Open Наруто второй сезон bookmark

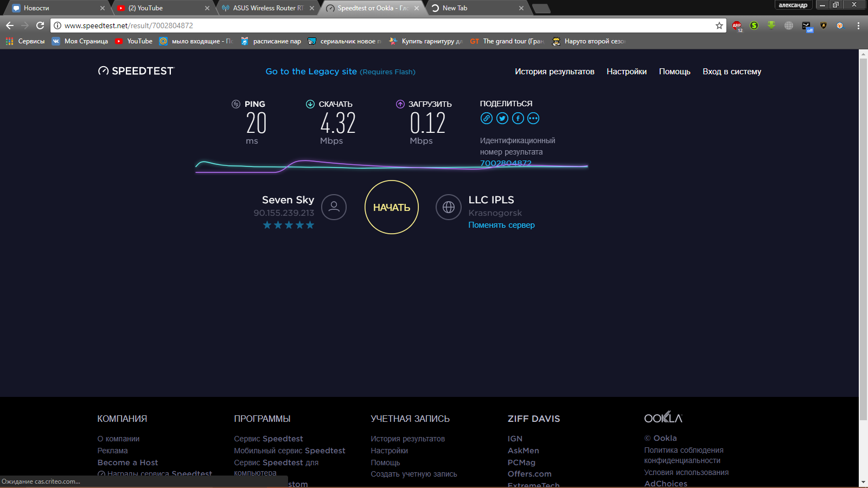(589, 41)
